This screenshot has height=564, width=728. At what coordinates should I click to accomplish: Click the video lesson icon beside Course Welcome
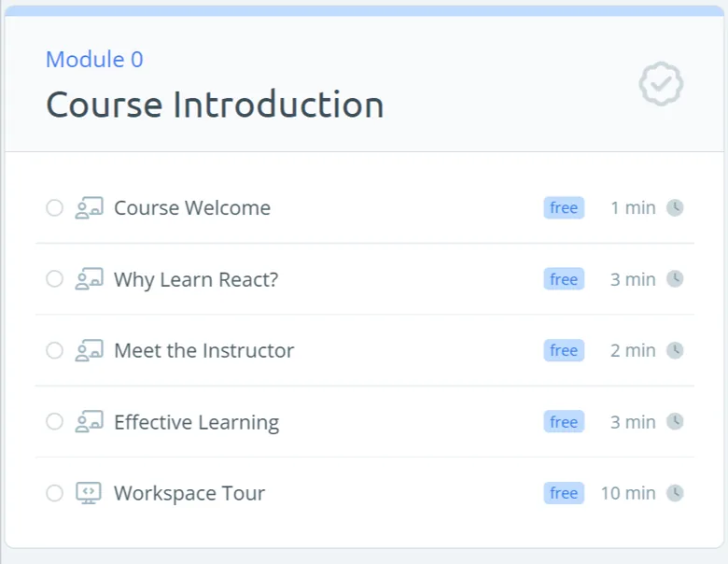click(x=90, y=208)
